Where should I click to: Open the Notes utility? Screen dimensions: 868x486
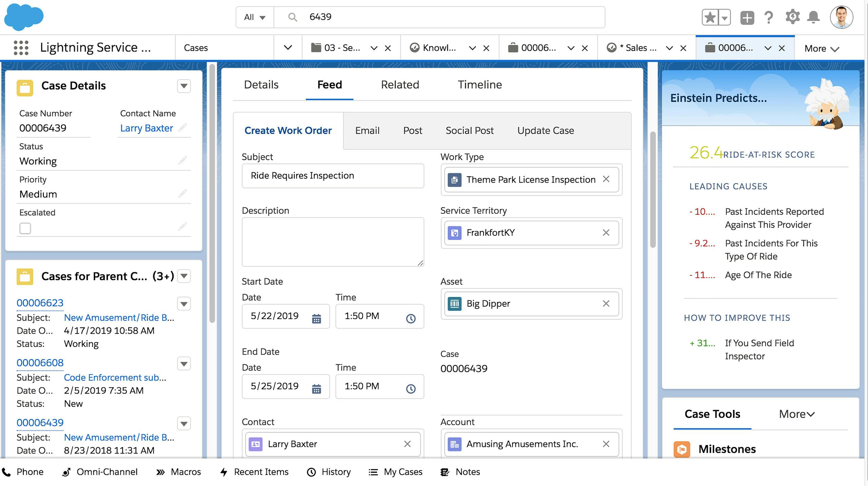(x=460, y=472)
